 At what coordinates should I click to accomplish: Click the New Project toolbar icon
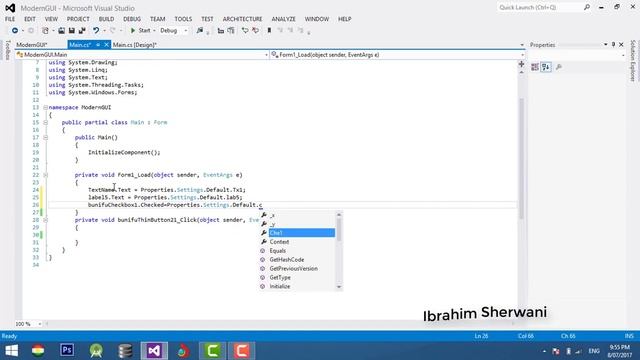click(x=45, y=31)
